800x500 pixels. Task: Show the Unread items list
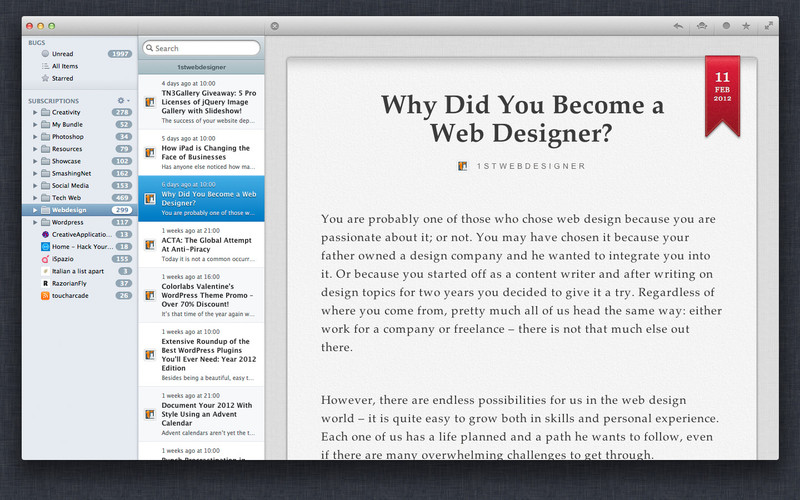64,53
